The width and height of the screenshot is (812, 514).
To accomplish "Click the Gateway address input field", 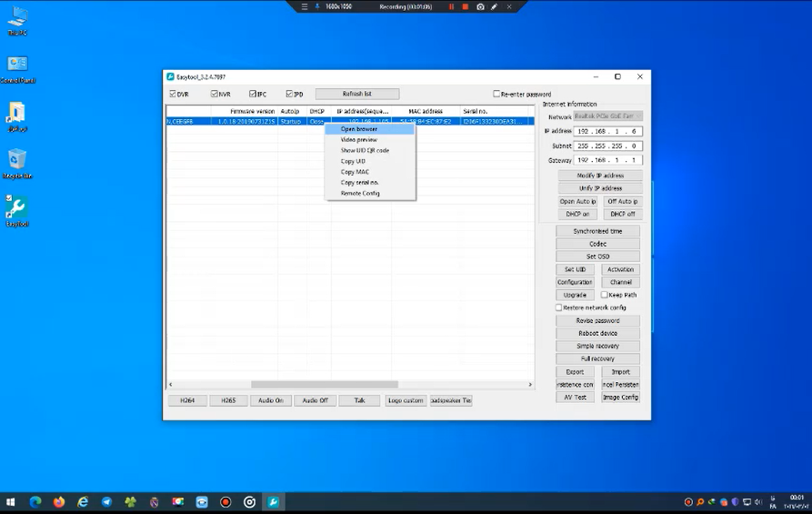I will point(607,160).
